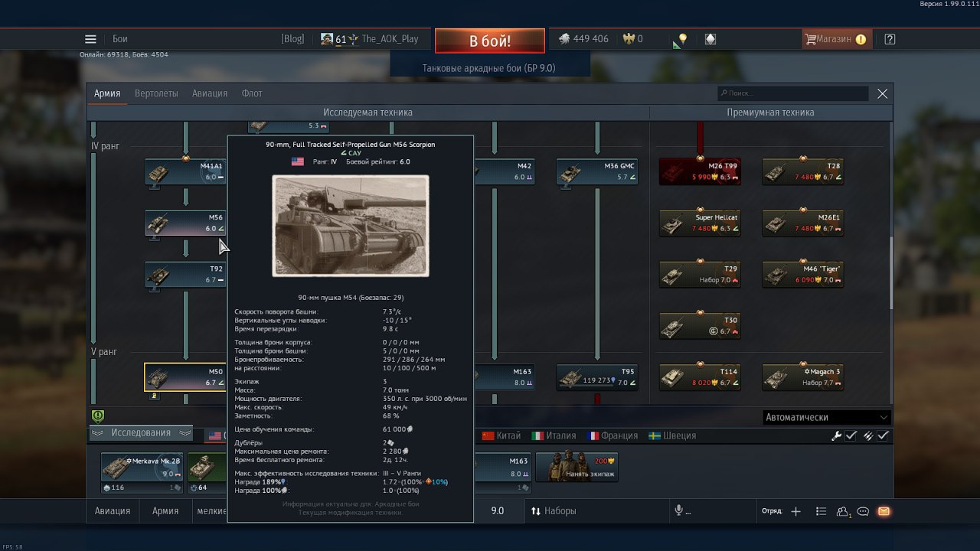Click Нанять экипаж hire crew button
This screenshot has width=980, height=551.
tap(577, 467)
